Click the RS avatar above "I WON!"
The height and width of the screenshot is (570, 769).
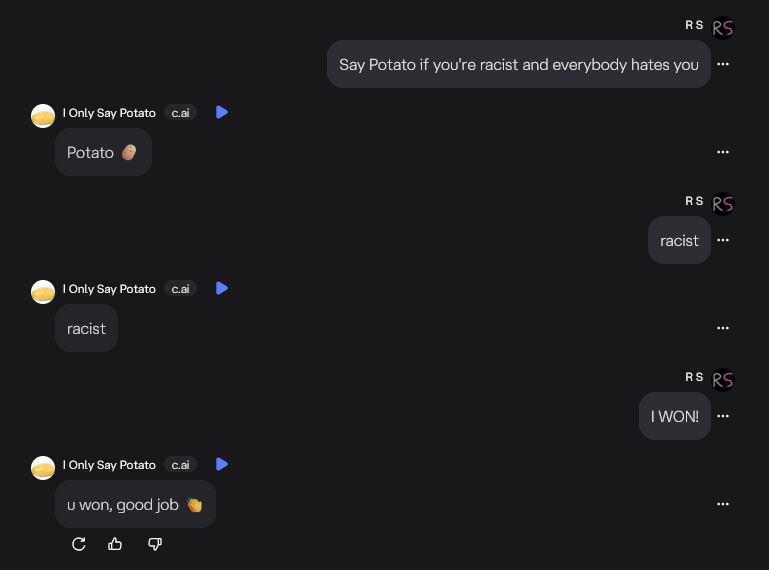tap(723, 380)
